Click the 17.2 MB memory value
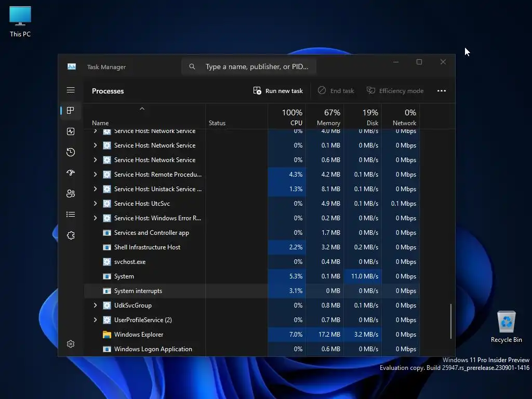This screenshot has height=399, width=532. coord(329,335)
